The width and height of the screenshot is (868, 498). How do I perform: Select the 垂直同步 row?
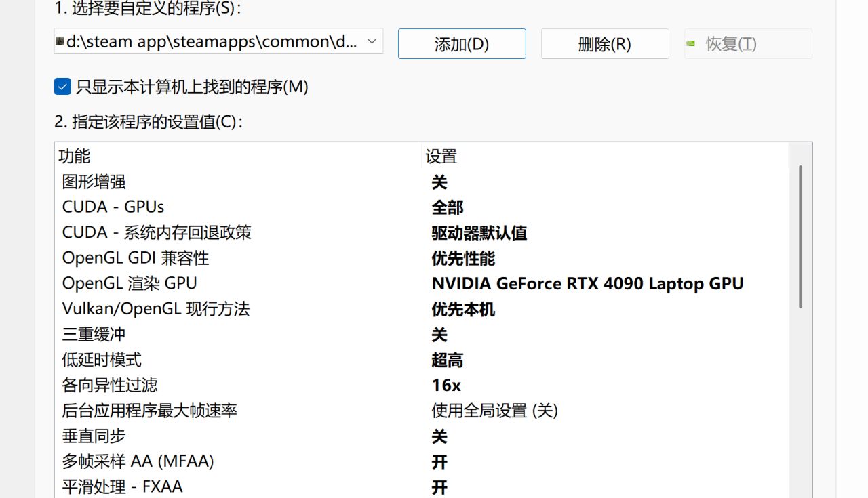coord(422,436)
